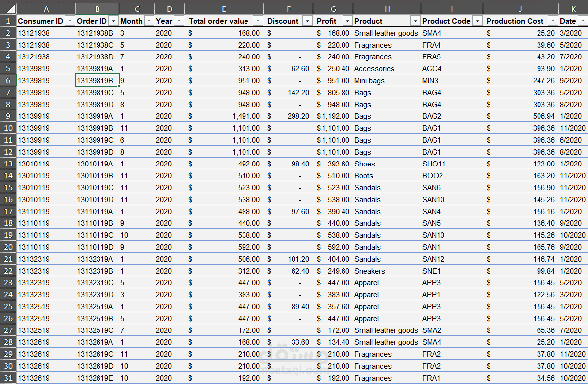This screenshot has height=384, width=588.
Task: Select column A header
Action: click(46, 9)
